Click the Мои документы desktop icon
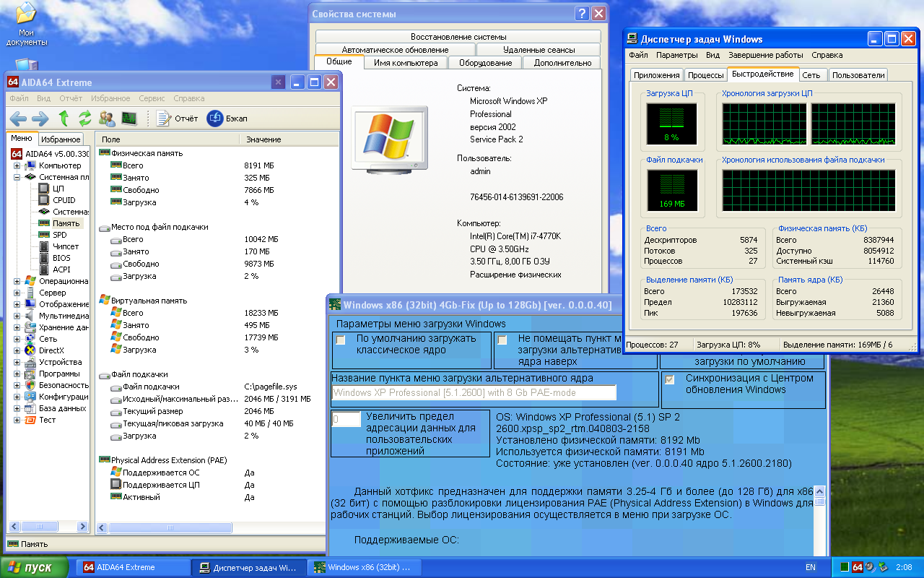The height and width of the screenshot is (578, 924). coord(26,25)
